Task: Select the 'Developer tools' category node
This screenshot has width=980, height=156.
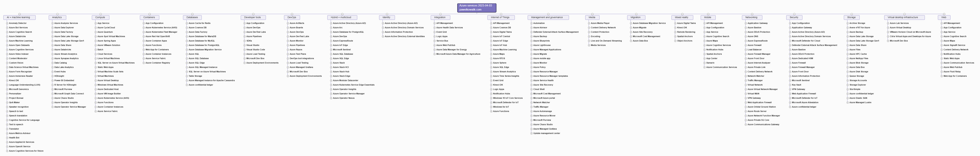Action: [x=253, y=17]
